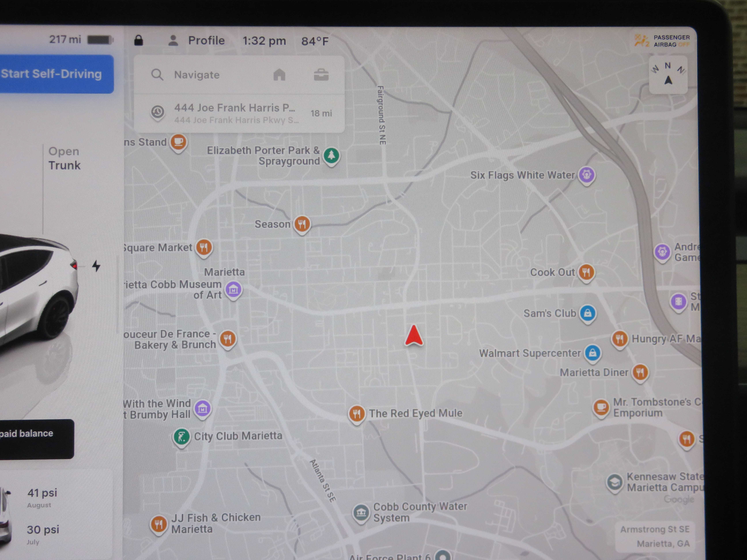Tap the 30 psi tire reading
Screen dimensions: 747x560
(43, 530)
